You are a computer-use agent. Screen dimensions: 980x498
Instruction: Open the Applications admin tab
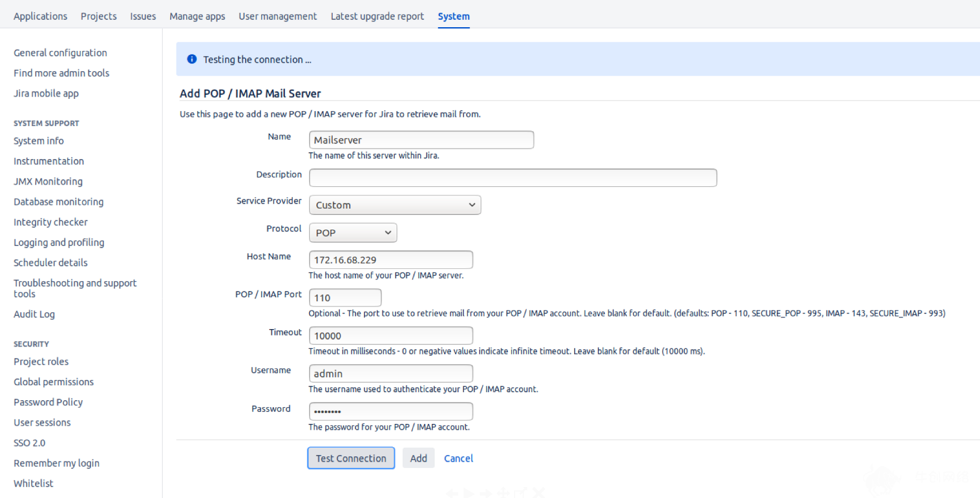coord(41,16)
